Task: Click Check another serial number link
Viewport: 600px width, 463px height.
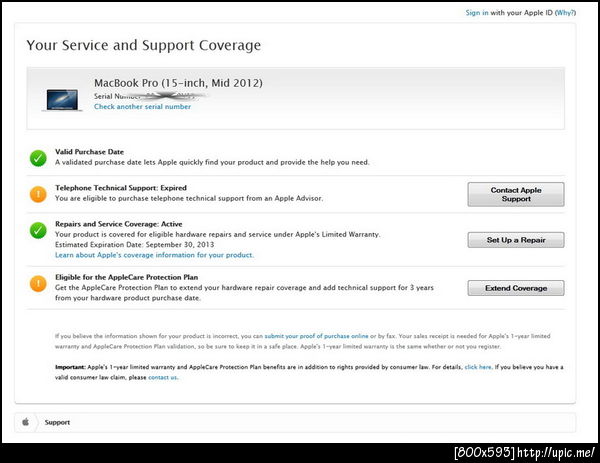Action: pos(142,107)
